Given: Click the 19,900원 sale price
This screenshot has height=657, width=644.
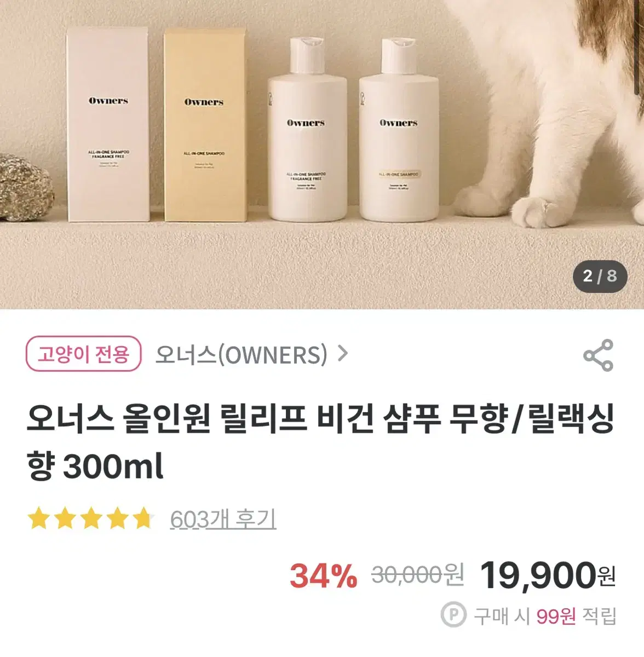Looking at the screenshot, I should click(x=548, y=576).
